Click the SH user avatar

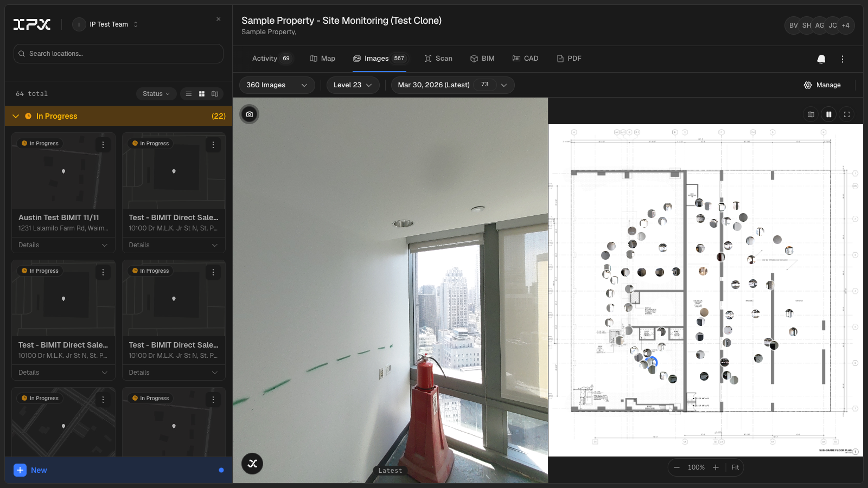[807, 25]
